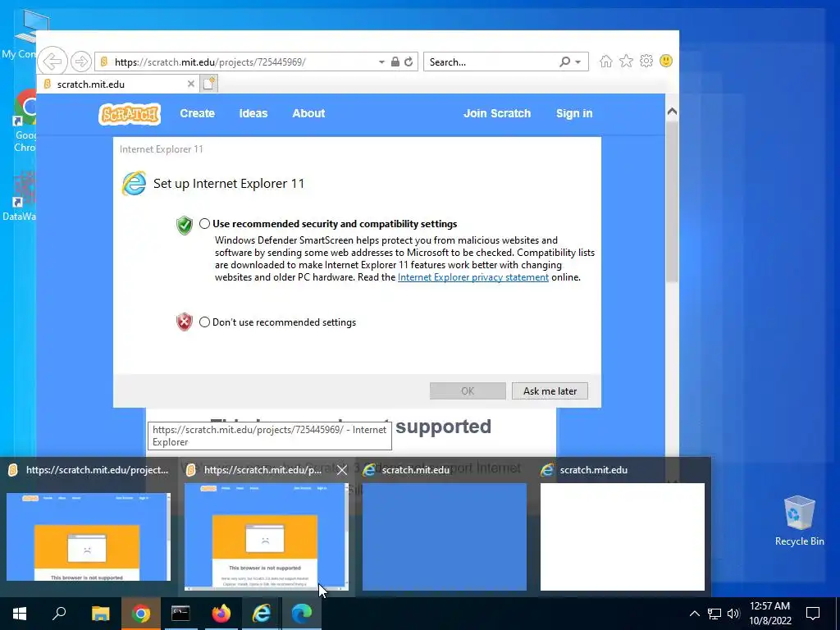Refresh the page with the reload icon
This screenshot has width=840, height=630.
pyautogui.click(x=409, y=62)
